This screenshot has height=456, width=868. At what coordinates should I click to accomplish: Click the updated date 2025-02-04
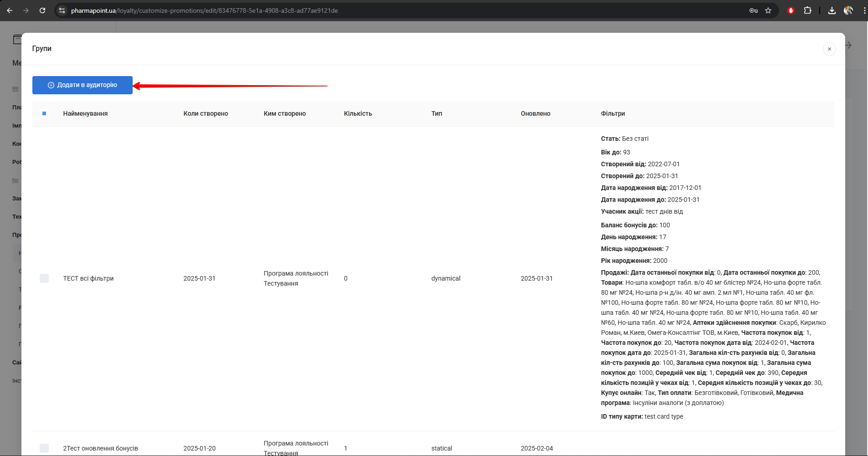click(x=537, y=448)
